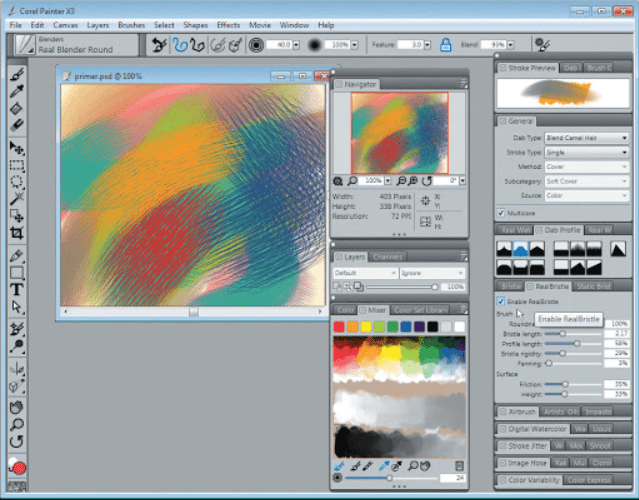639x500 pixels.
Task: Pick the Dropper tool in the toolbox
Action: pos(16,91)
